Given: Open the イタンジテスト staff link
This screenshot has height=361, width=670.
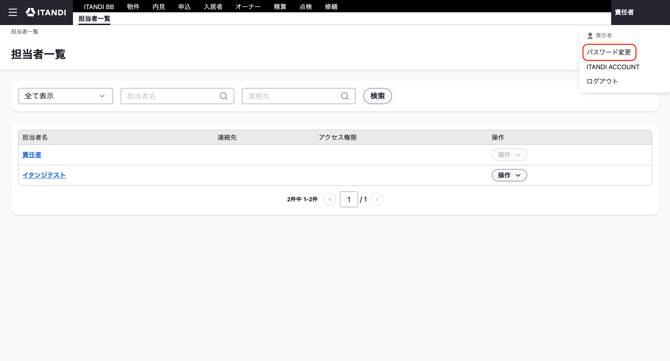Looking at the screenshot, I should click(44, 175).
